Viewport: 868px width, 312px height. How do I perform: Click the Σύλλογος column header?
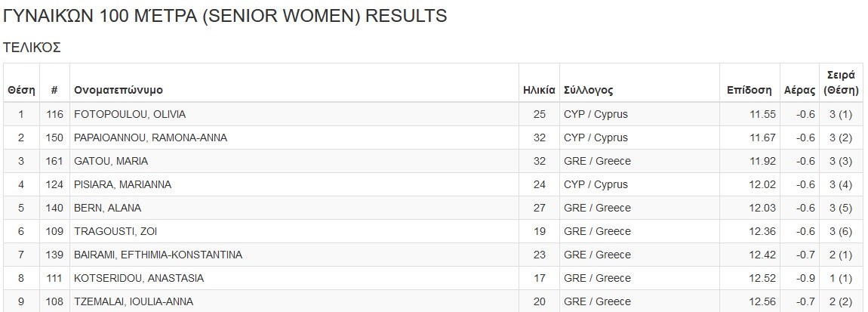coord(588,90)
